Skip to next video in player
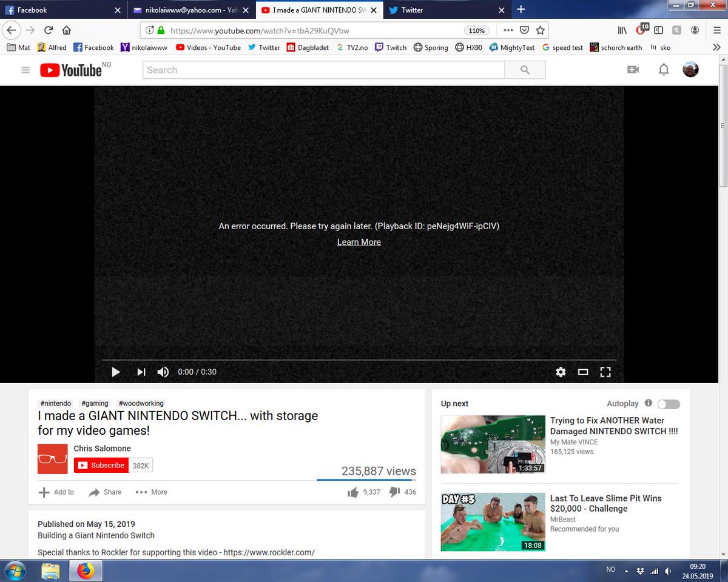This screenshot has width=728, height=582. pyautogui.click(x=141, y=372)
